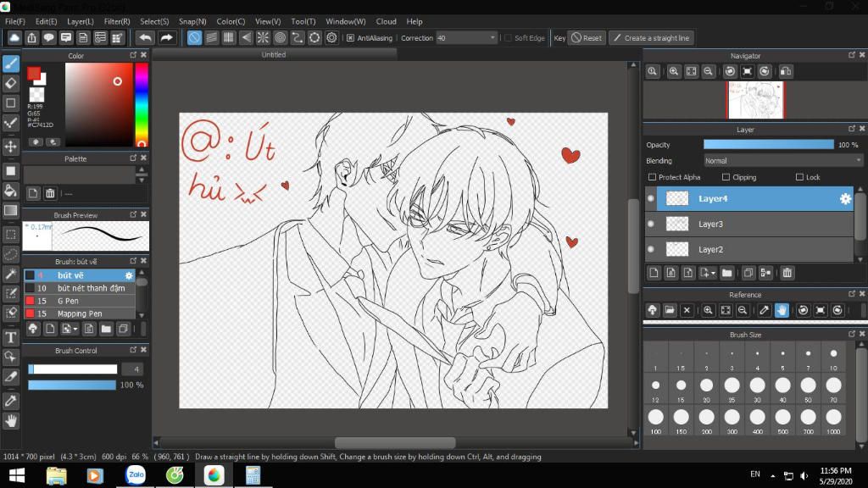Select the Bucket fill tool
Image resolution: width=868 pixels, height=488 pixels.
10,191
